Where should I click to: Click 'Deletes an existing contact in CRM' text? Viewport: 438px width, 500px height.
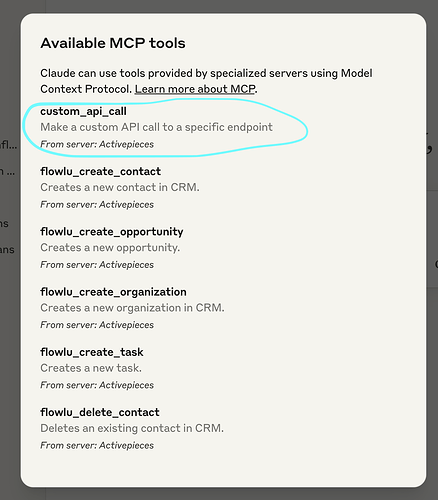pyautogui.click(x=132, y=428)
